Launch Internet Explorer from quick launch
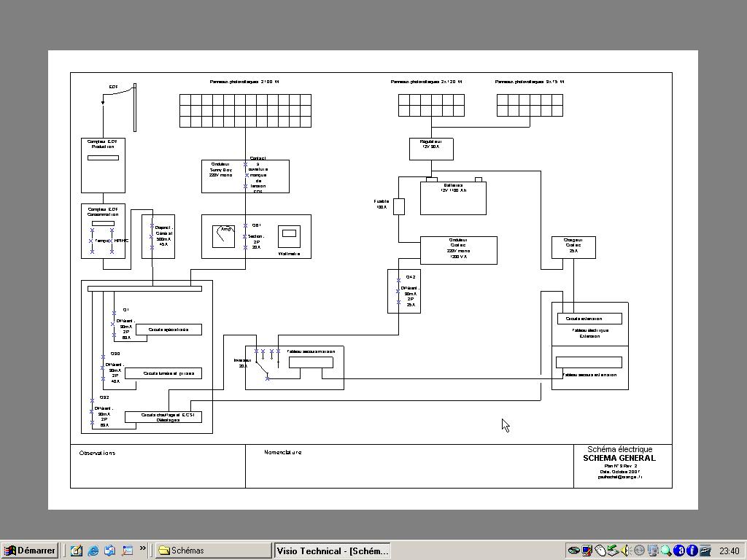 tap(93, 551)
